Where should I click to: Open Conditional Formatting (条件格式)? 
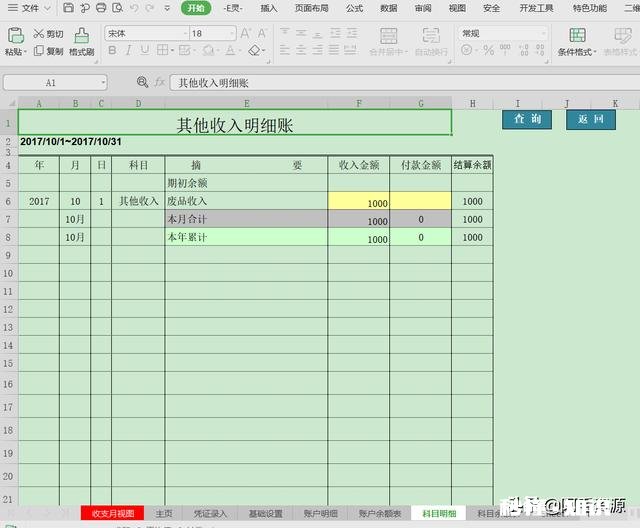click(x=577, y=42)
